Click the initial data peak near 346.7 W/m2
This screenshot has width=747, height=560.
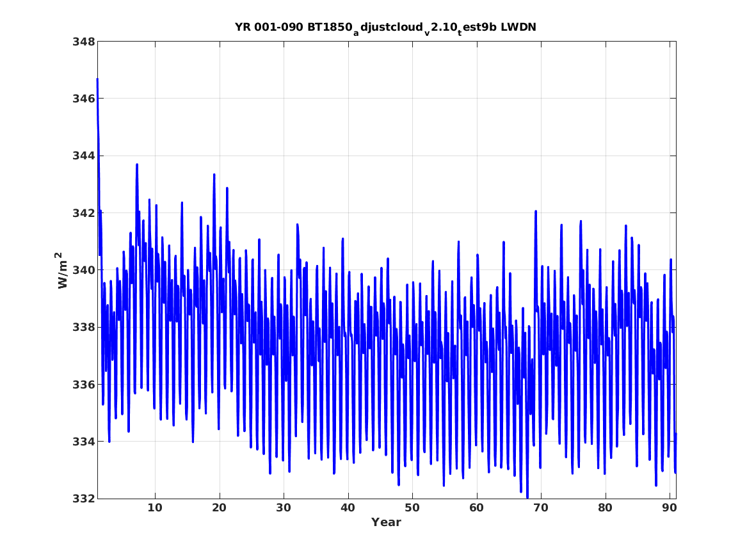pyautogui.click(x=97, y=79)
